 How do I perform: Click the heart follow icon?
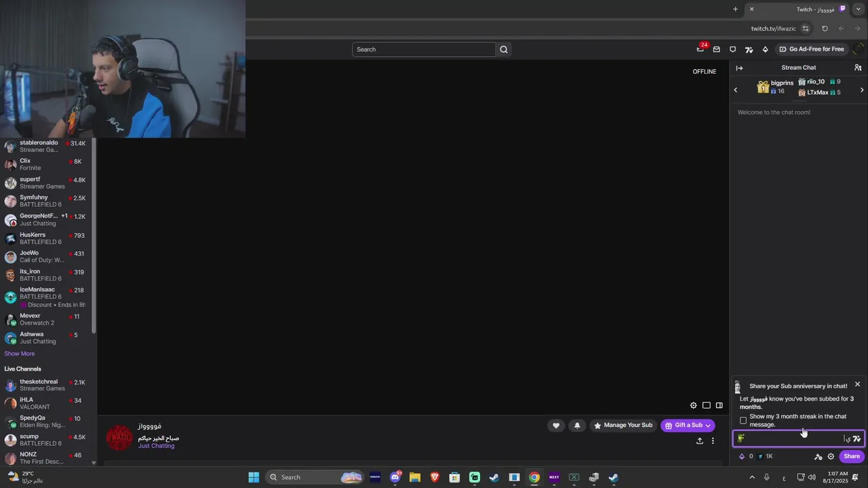[x=556, y=426]
